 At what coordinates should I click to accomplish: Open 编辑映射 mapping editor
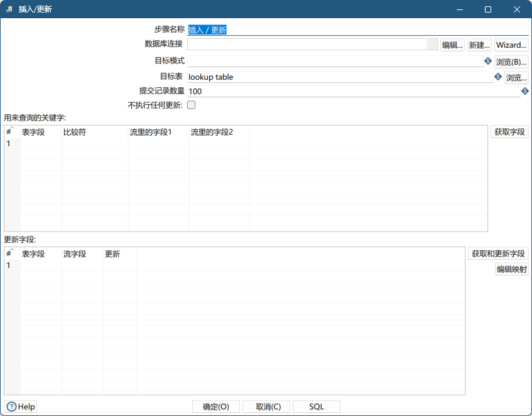[511, 270]
